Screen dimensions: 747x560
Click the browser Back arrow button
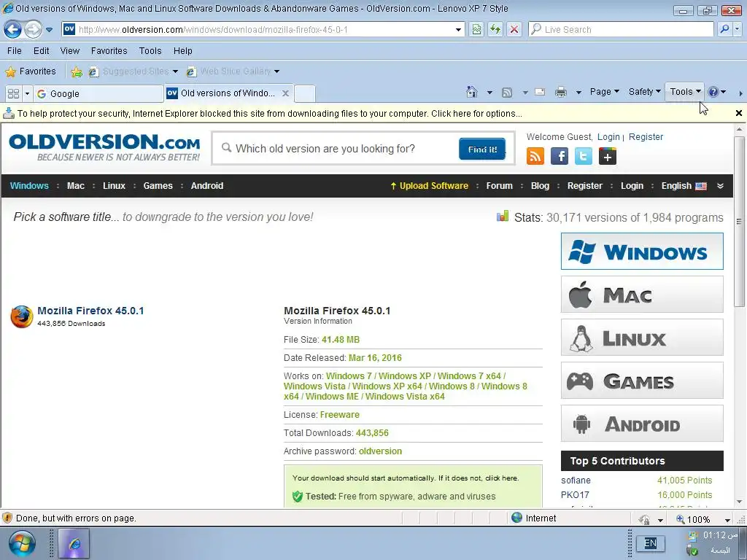(x=13, y=29)
